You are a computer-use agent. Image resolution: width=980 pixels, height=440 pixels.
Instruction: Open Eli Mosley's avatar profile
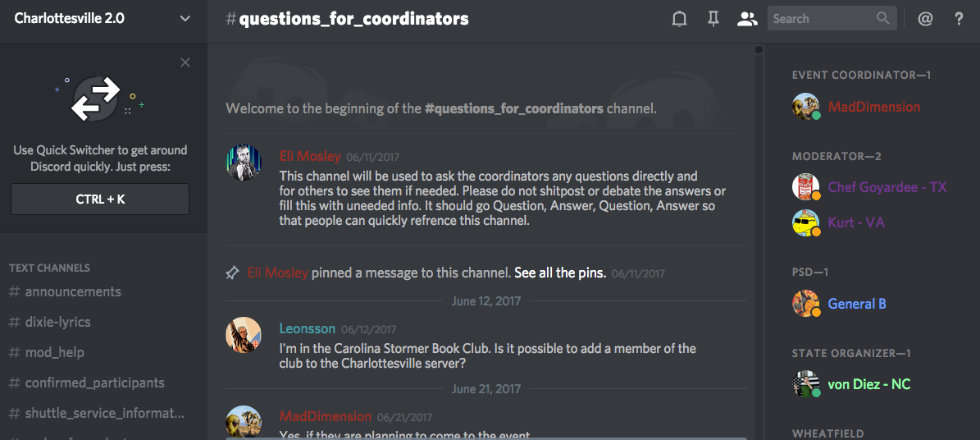[x=244, y=162]
